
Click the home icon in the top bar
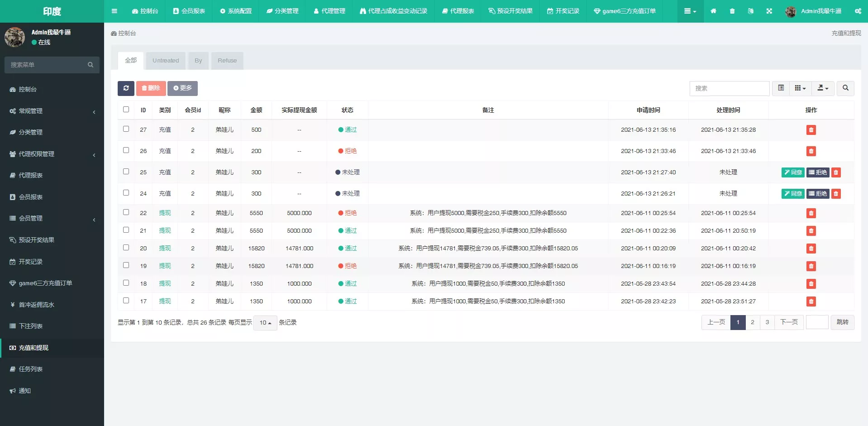pyautogui.click(x=714, y=11)
